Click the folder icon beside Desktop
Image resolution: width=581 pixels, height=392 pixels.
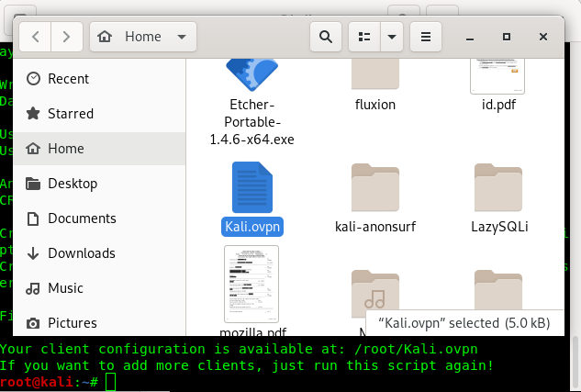tap(33, 184)
